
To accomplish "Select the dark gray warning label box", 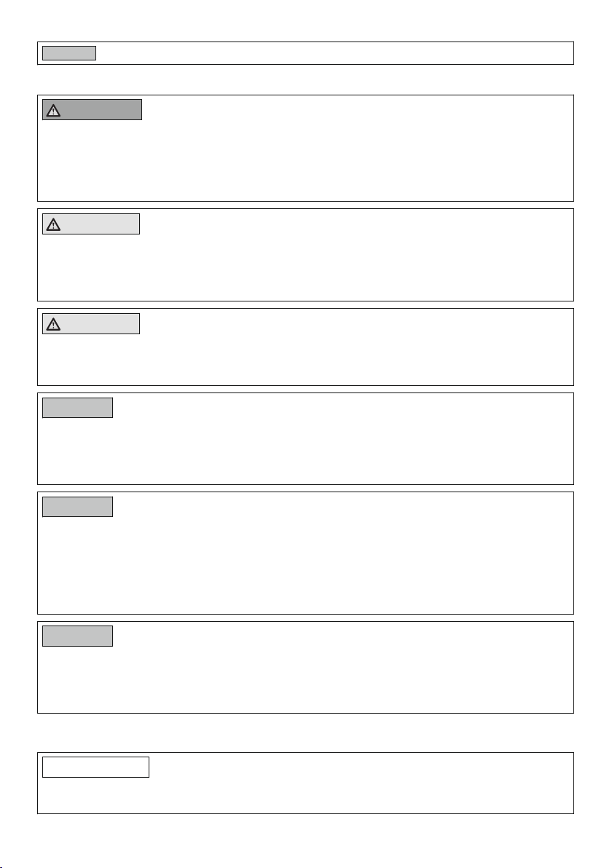I will [92, 110].
